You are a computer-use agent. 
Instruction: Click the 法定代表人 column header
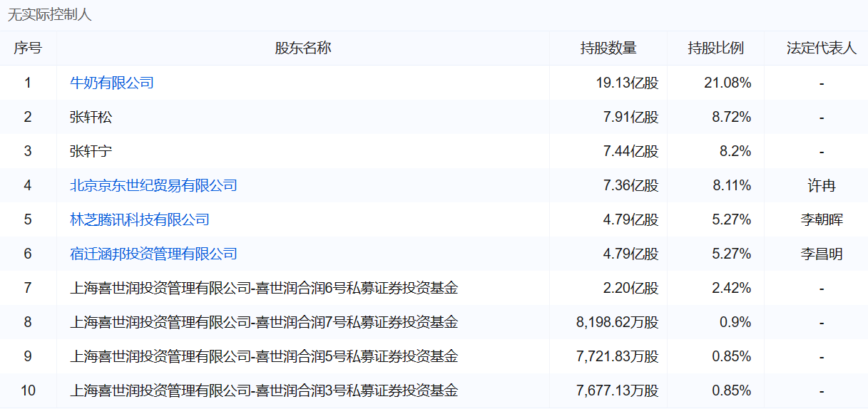pyautogui.click(x=822, y=48)
